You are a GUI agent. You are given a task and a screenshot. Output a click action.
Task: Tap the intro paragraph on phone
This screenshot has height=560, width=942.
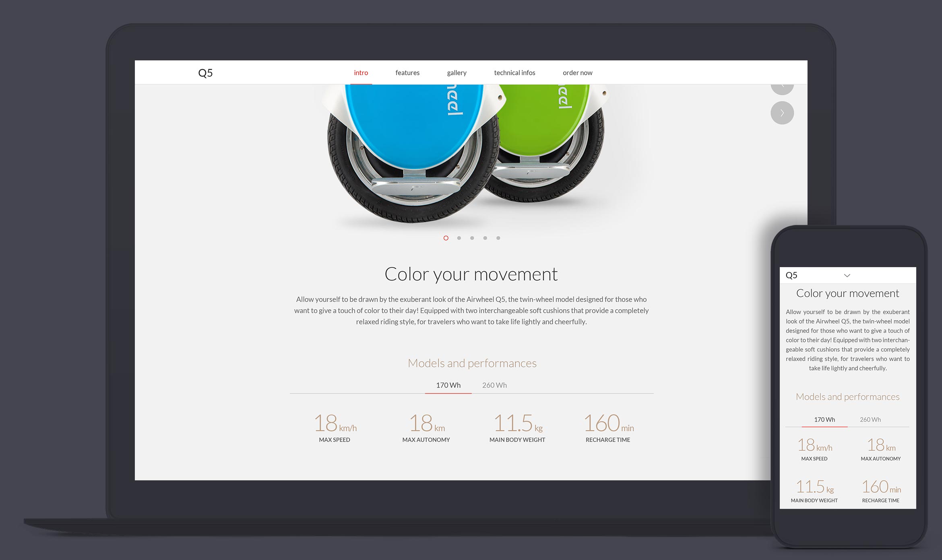[x=847, y=340]
